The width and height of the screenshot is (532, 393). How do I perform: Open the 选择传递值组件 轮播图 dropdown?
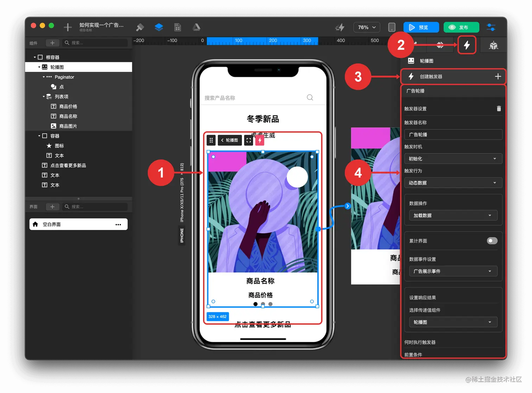[453, 322]
